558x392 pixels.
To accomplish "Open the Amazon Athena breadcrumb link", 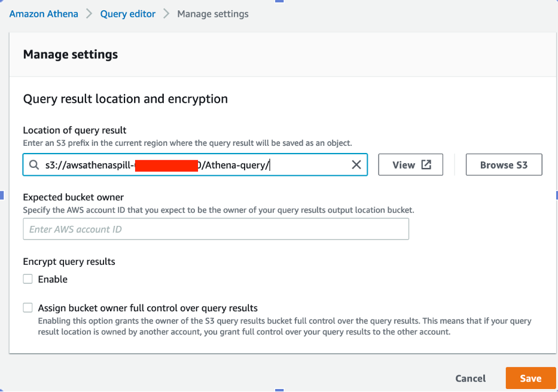I will click(44, 14).
